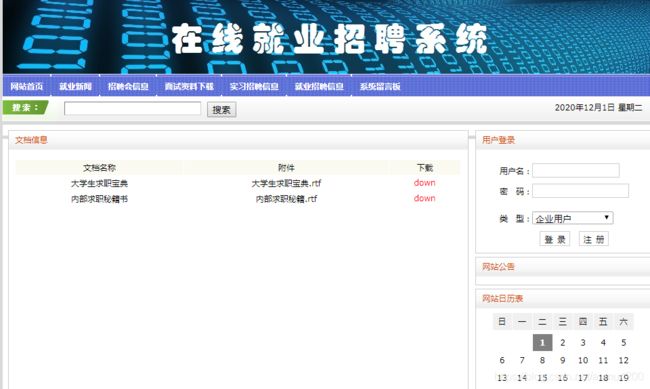650x389 pixels.
Task: Click the 附件 column header
Action: tap(286, 168)
